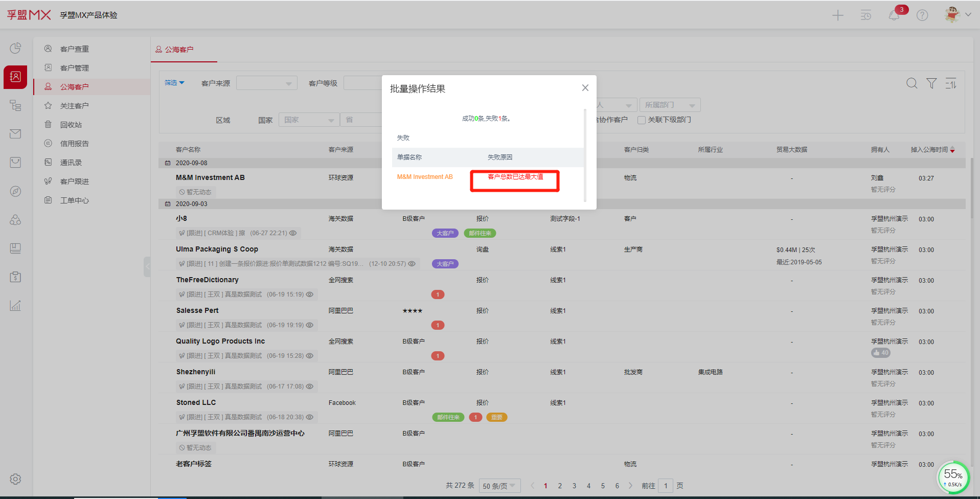
Task: Toggle the eye icon on 小8 row
Action: (x=293, y=233)
